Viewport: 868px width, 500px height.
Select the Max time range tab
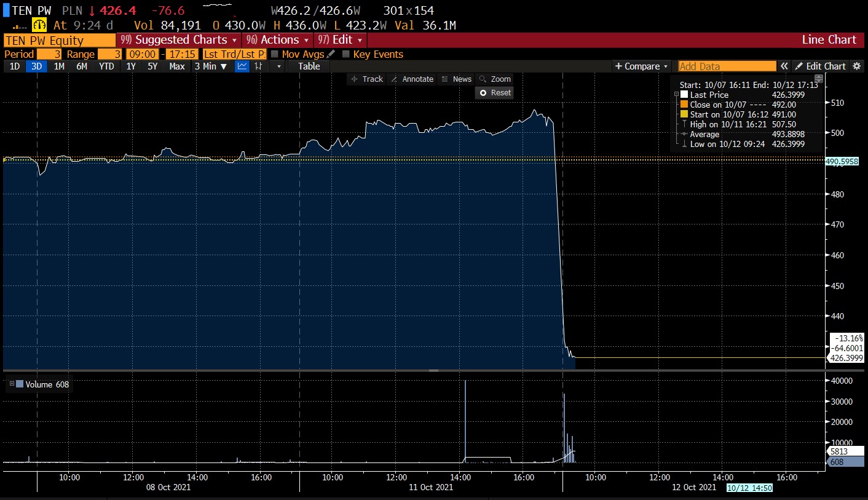coord(177,66)
